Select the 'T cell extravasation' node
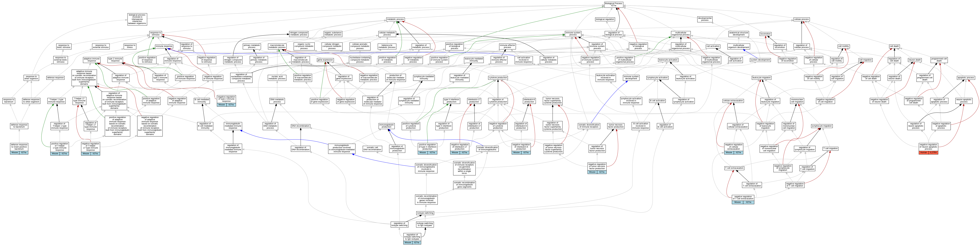980x246 pixels. (734, 168)
